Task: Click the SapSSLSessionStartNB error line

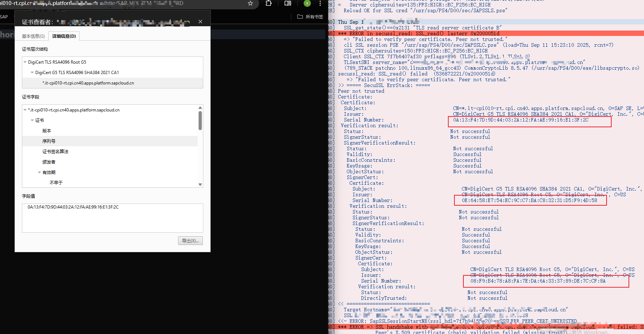Action: click(x=457, y=321)
